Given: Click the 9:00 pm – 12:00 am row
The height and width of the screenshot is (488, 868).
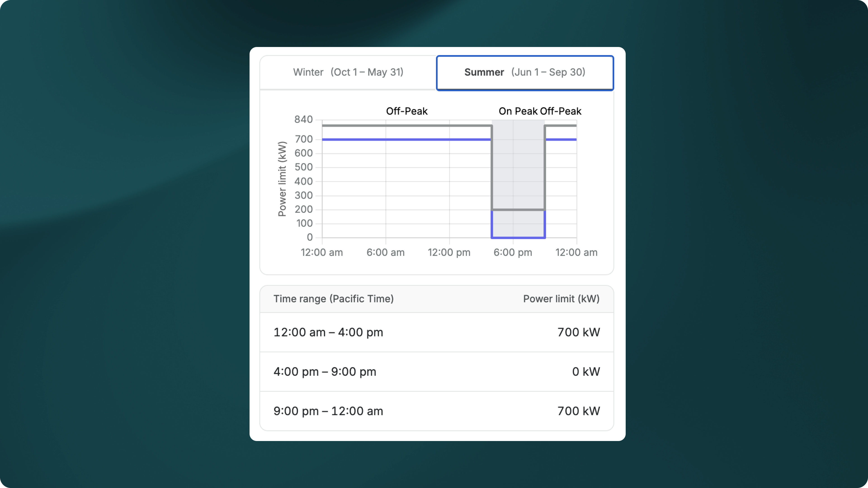Looking at the screenshot, I should coord(328,411).
